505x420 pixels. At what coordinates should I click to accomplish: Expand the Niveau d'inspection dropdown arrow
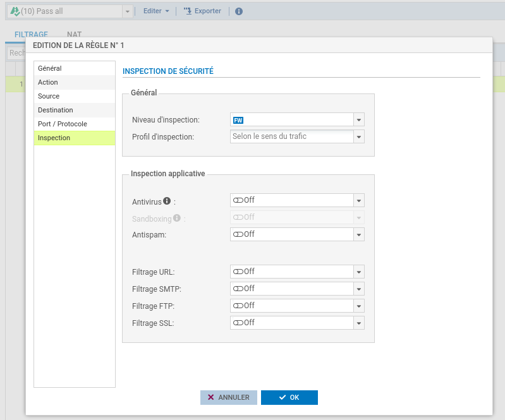358,120
